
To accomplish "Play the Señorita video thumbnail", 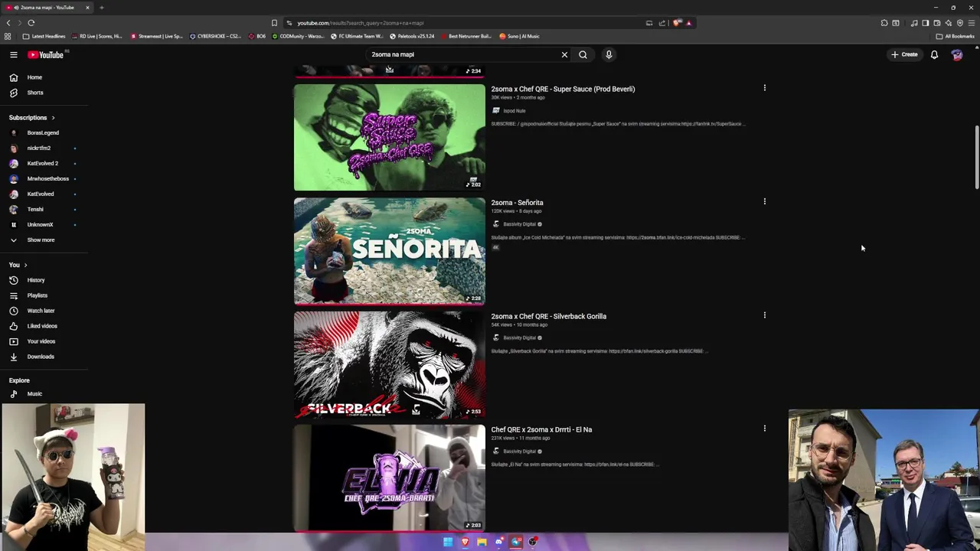I will (389, 251).
